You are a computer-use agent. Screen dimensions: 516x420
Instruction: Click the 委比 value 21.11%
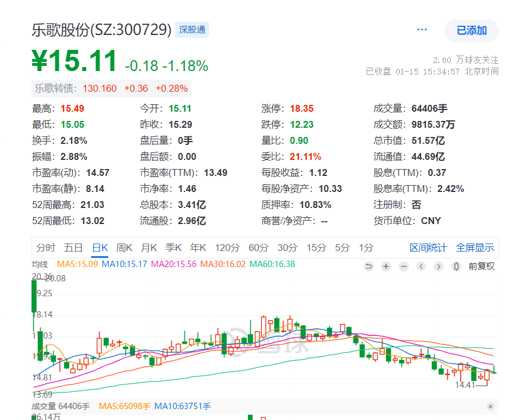click(305, 156)
